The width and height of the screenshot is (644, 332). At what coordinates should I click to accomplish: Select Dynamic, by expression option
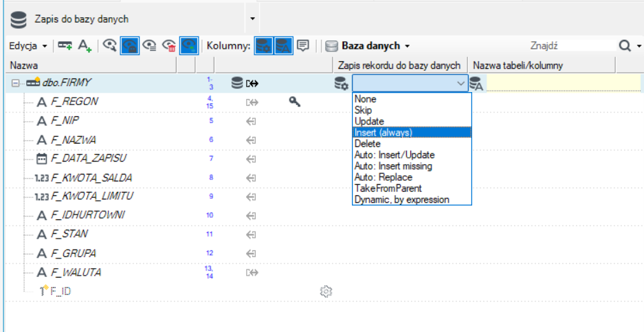point(412,199)
